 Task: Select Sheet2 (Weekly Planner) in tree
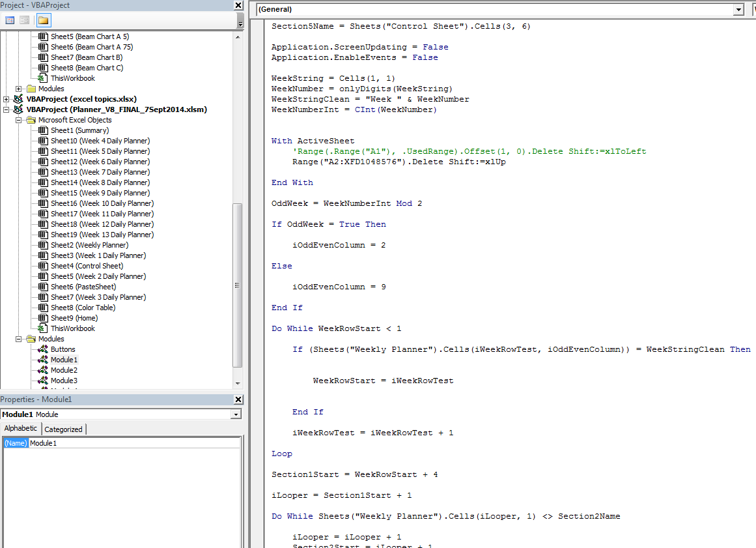click(89, 245)
